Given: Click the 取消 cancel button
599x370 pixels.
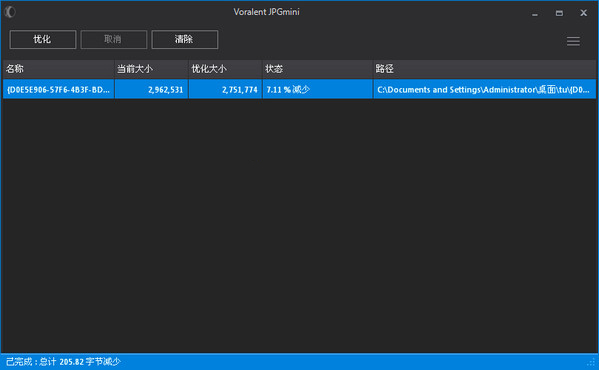Looking at the screenshot, I should coord(113,39).
